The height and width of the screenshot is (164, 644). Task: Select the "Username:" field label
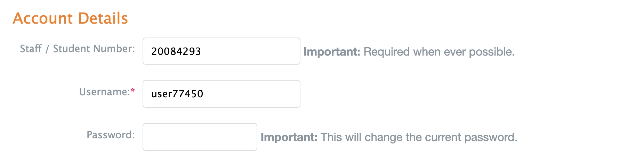click(104, 92)
